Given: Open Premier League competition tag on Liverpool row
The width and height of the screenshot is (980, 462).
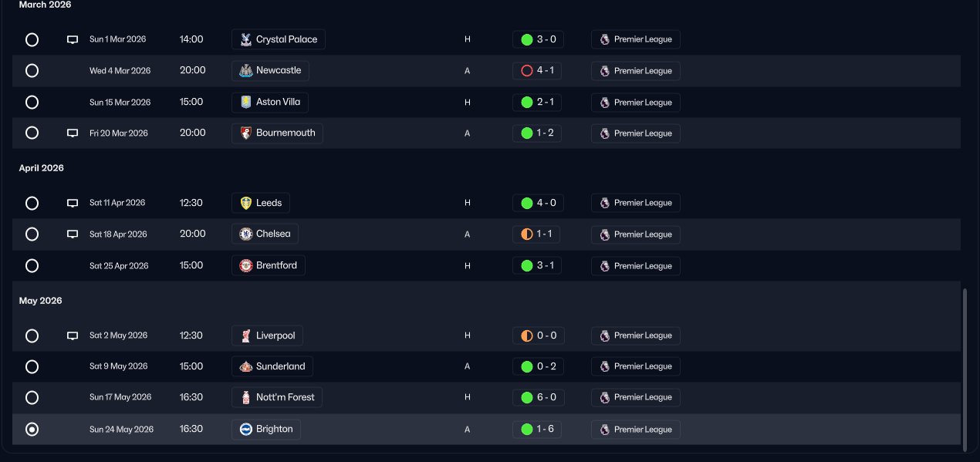Looking at the screenshot, I should pos(635,336).
